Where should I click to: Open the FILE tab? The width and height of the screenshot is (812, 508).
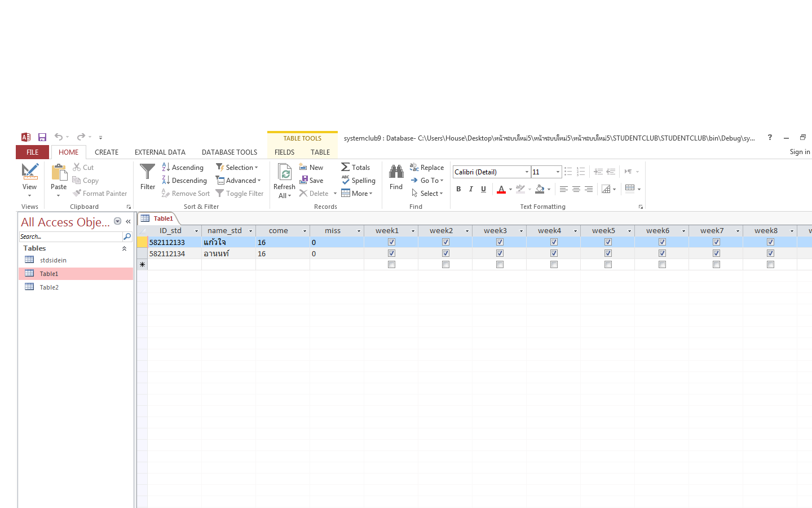33,152
